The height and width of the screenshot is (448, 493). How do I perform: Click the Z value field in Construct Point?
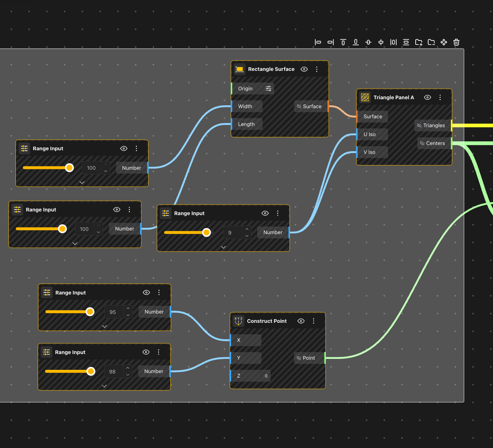(265, 376)
